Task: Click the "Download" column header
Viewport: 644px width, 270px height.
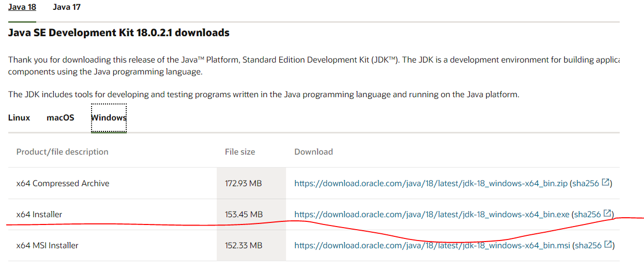Action: (x=313, y=152)
